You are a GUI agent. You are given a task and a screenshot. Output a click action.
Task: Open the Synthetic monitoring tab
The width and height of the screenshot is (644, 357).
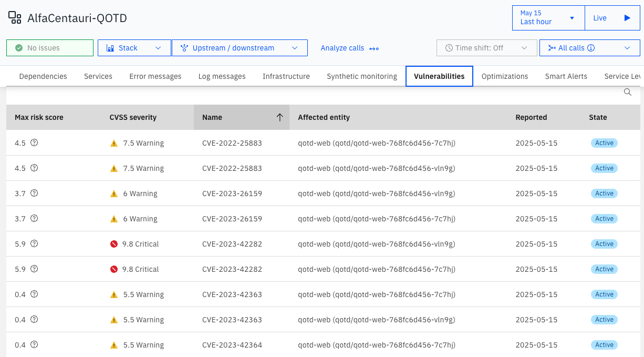click(361, 76)
